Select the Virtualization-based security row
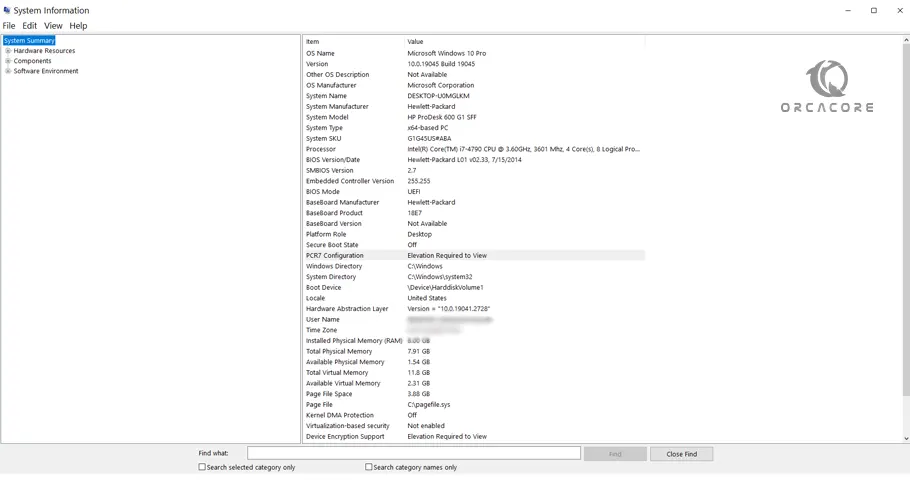The width and height of the screenshot is (910, 480). point(474,425)
